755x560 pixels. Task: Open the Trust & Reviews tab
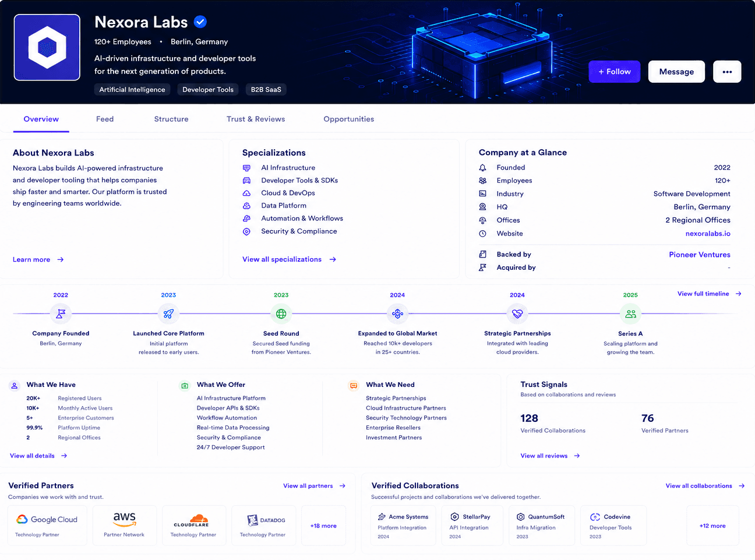[x=256, y=119]
